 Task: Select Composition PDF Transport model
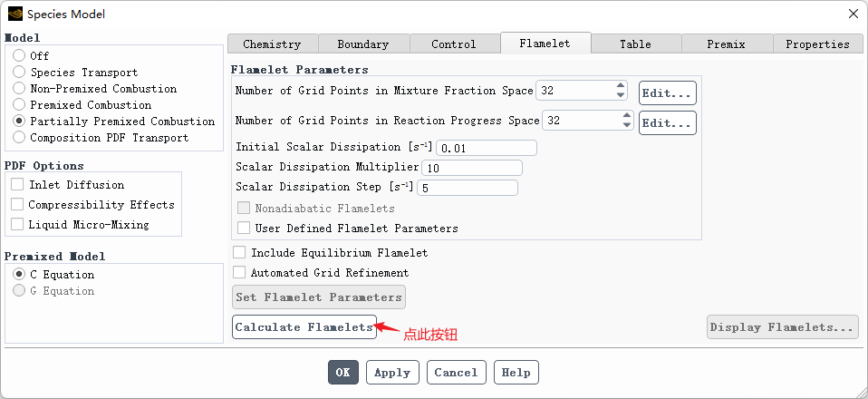19,138
